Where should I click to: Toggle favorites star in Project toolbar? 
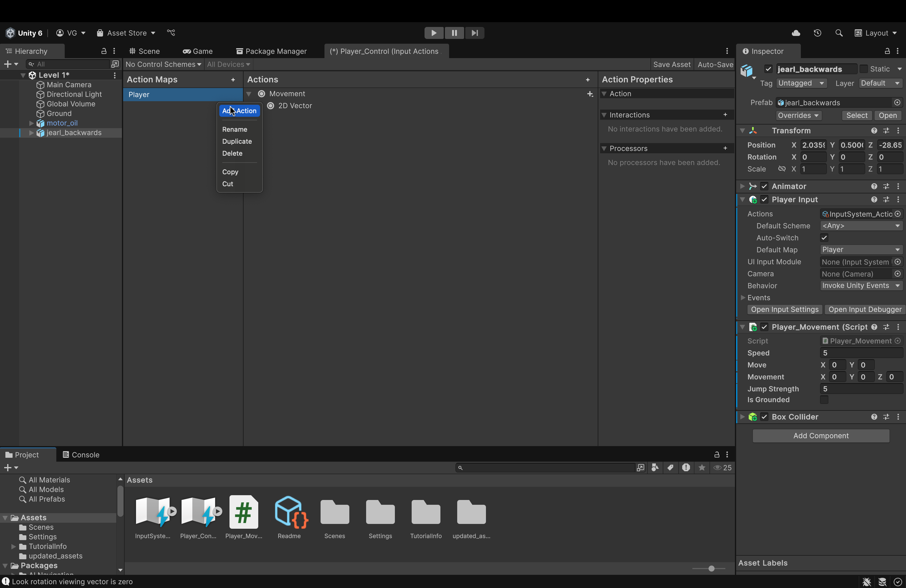702,467
